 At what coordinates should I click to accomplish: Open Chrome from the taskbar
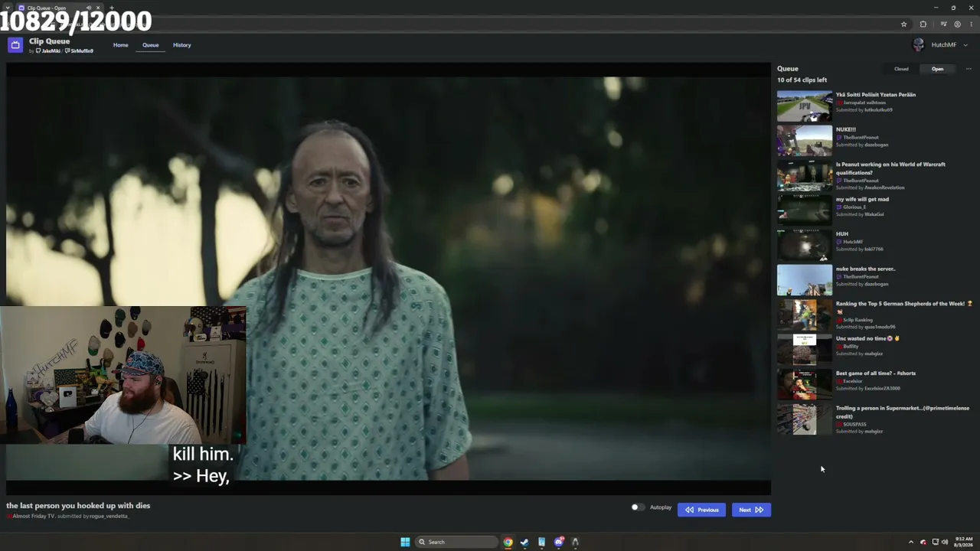click(x=508, y=542)
